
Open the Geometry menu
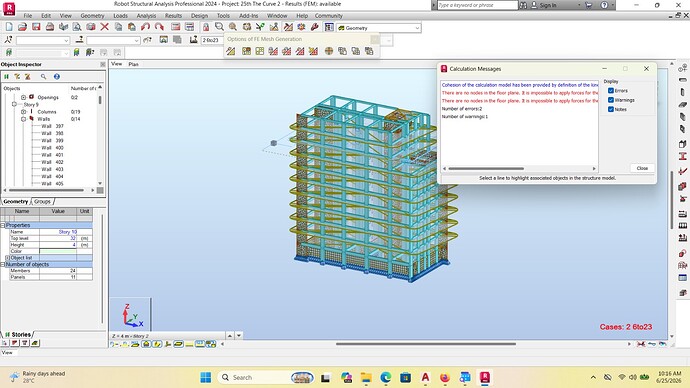coord(92,16)
